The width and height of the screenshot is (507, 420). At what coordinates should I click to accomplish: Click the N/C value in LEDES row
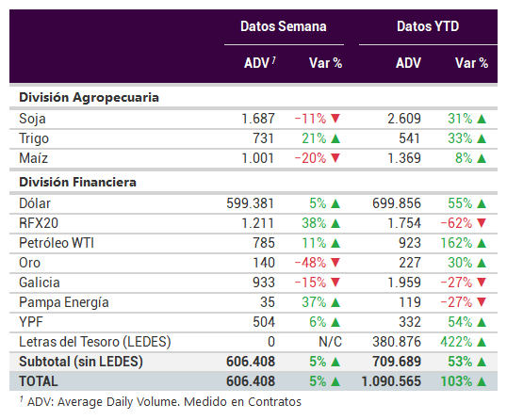[330, 342]
